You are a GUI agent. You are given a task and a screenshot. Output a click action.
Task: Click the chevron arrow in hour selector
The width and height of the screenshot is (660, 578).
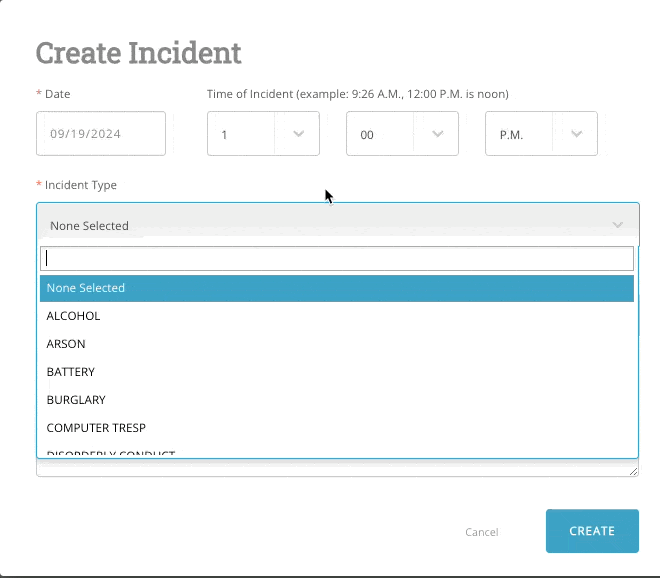299,134
